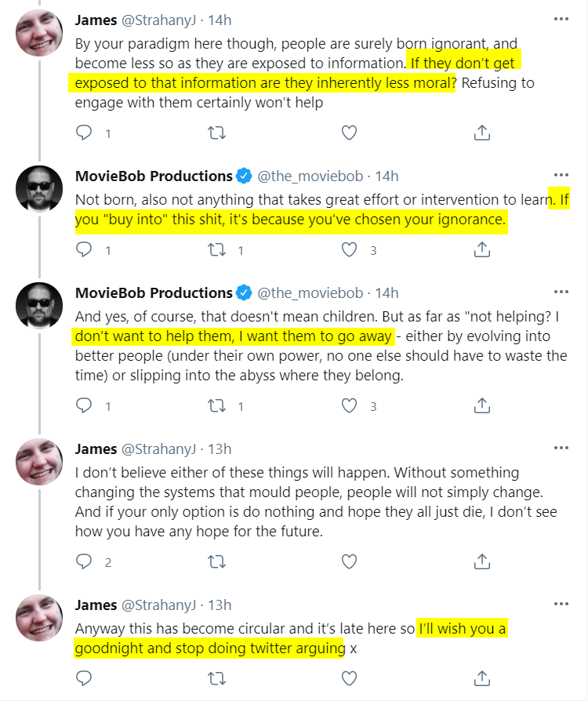The image size is (588, 701).
Task: Retweet James's first tweet at 14h
Action: [x=217, y=133]
